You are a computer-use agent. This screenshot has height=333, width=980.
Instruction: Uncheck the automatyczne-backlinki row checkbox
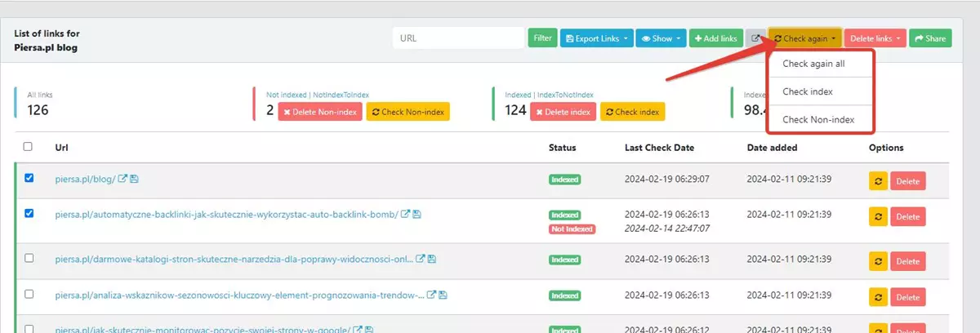29,214
